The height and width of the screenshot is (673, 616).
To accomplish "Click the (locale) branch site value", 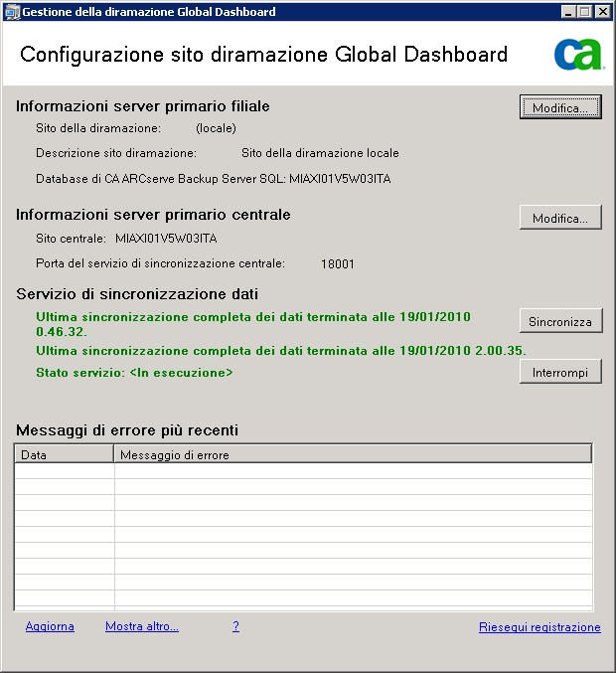I will 216,128.
